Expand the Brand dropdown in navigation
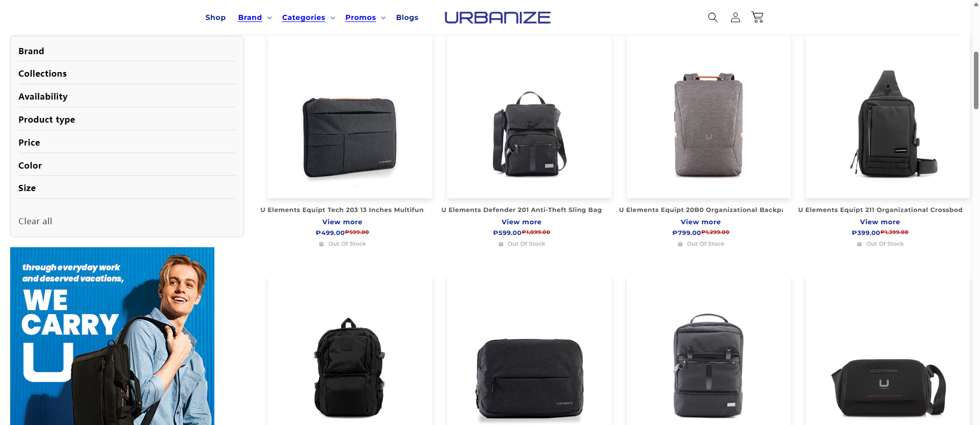Image resolution: width=980 pixels, height=425 pixels. click(x=255, y=17)
